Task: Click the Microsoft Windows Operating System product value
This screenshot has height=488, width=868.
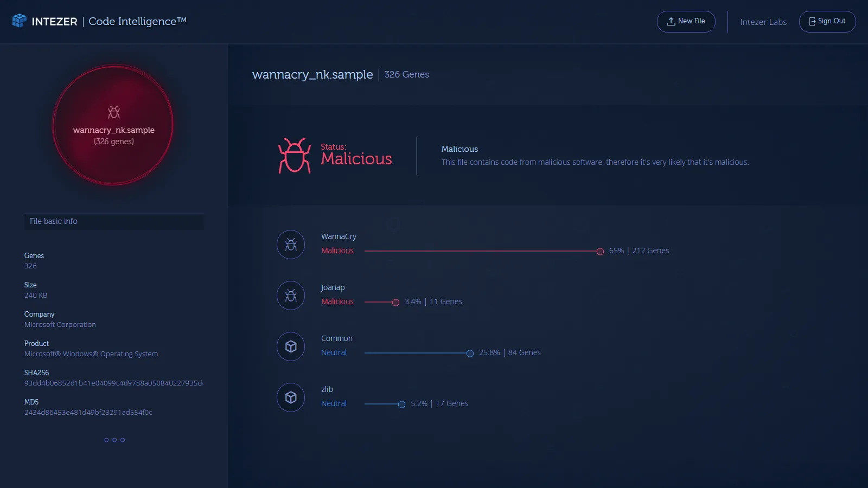Action: [91, 354]
